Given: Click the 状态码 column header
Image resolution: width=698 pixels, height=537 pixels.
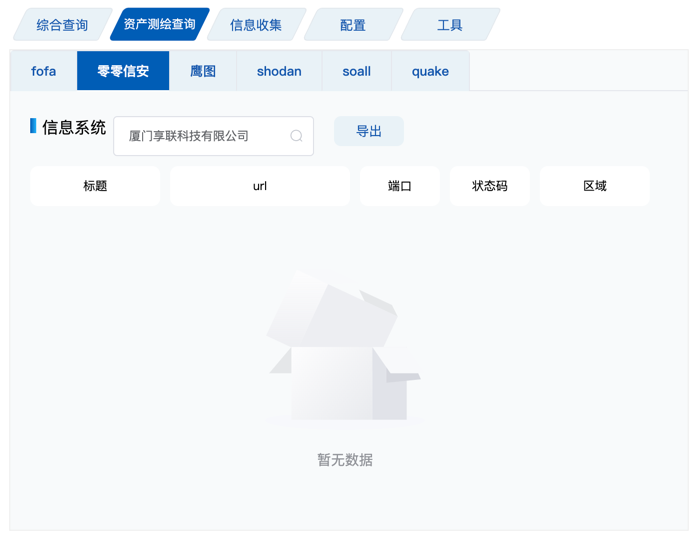Looking at the screenshot, I should (x=490, y=186).
